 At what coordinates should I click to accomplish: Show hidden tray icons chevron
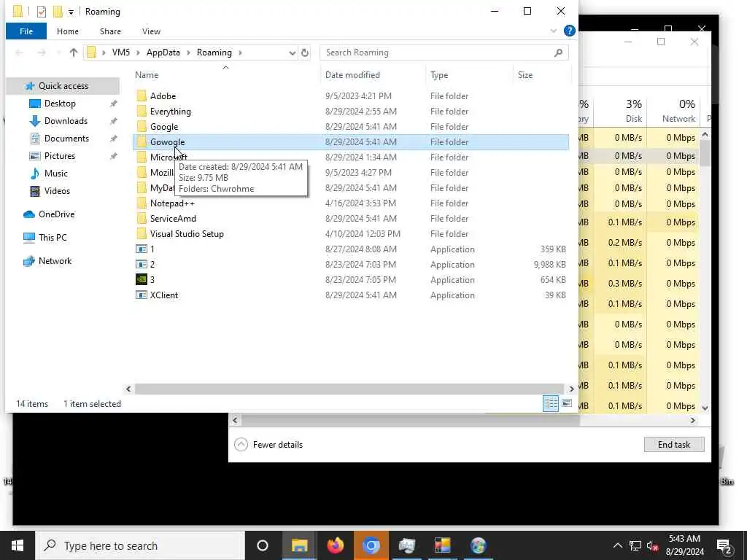[617, 545]
